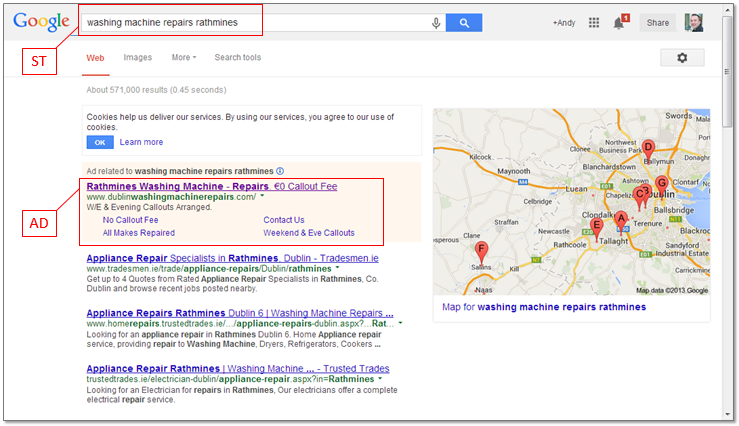739x426 pixels.
Task: Click the Weekend & Eve Callouts sitelink
Action: tap(309, 233)
